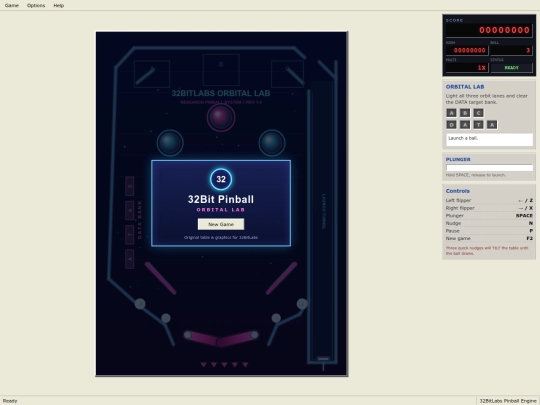Click the left teal pop bumper

coord(170,143)
